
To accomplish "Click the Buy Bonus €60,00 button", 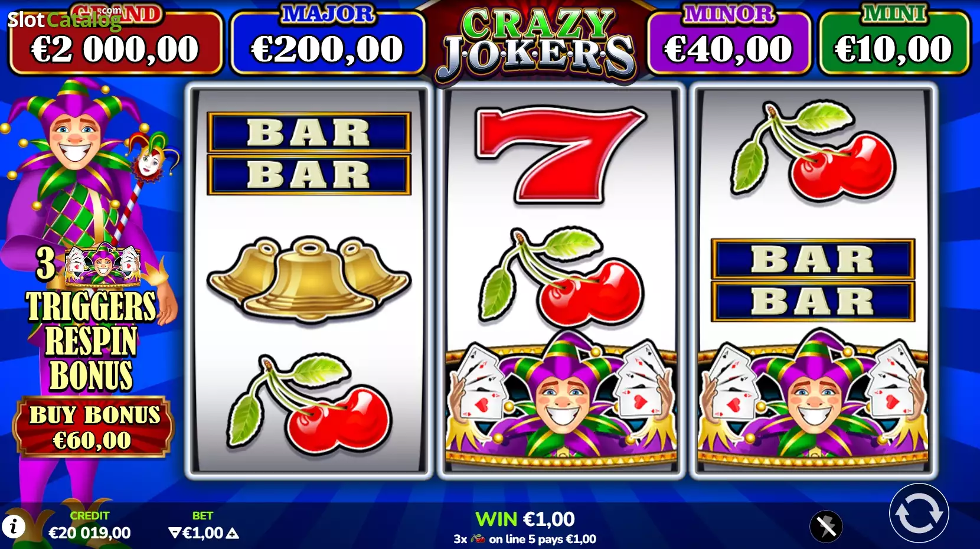I will coord(93,427).
